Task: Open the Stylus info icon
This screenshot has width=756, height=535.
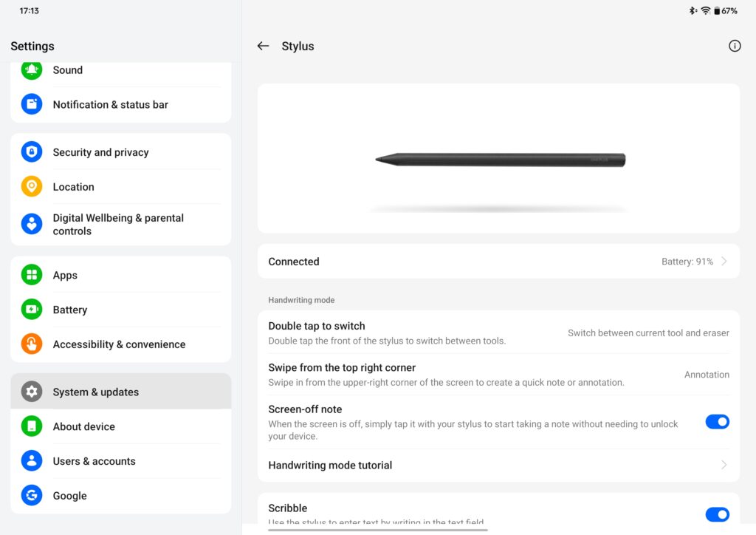Action: (x=735, y=46)
